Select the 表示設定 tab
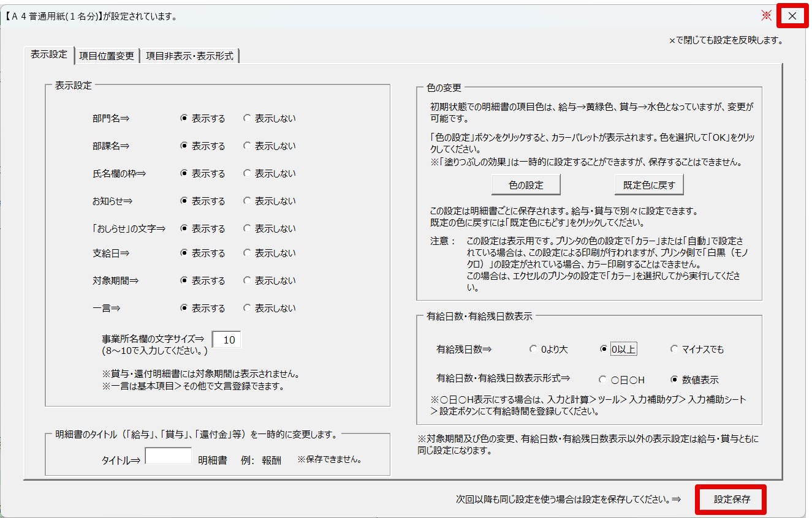The image size is (812, 518). point(49,54)
